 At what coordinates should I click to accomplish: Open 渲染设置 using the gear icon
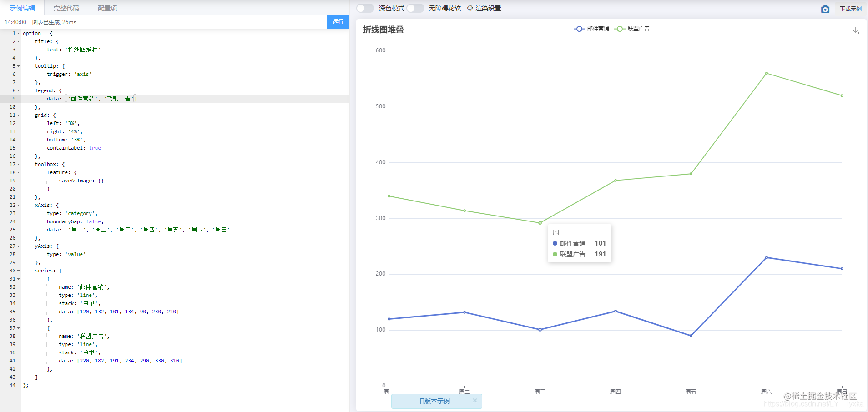(x=469, y=8)
